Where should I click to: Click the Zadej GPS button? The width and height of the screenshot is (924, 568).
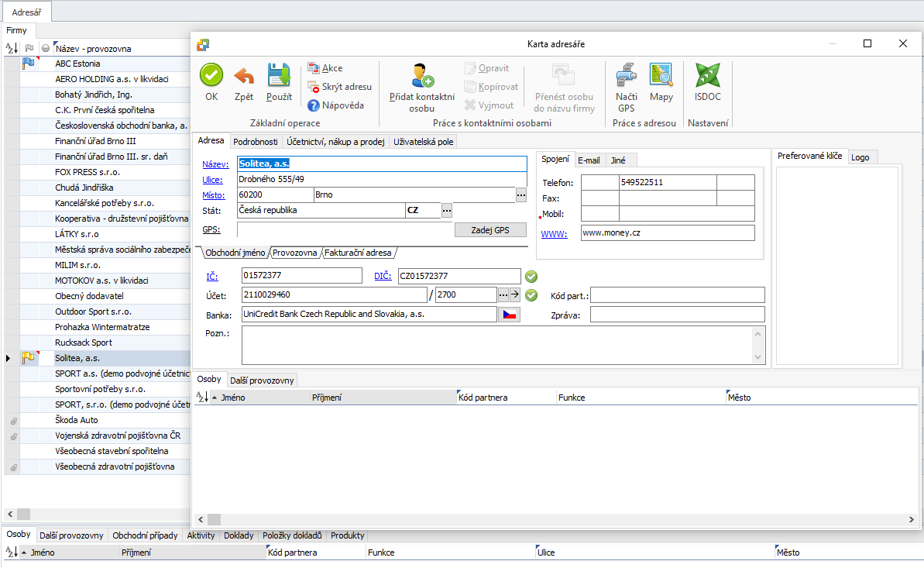point(490,230)
